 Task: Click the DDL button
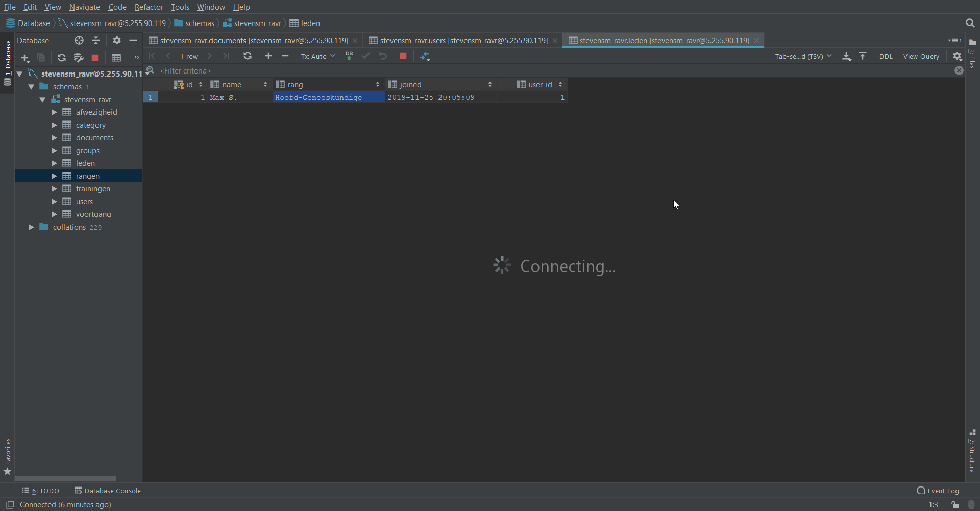coord(886,56)
